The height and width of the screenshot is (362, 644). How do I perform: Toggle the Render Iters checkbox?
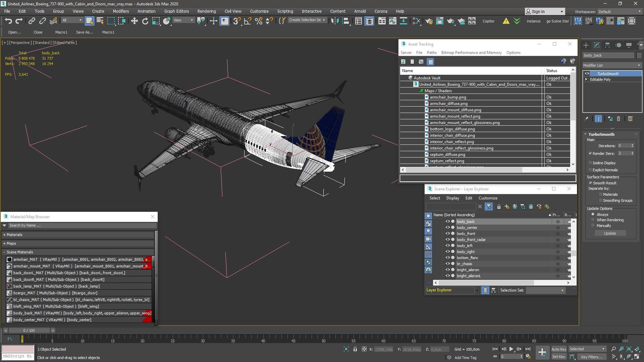tap(590, 154)
